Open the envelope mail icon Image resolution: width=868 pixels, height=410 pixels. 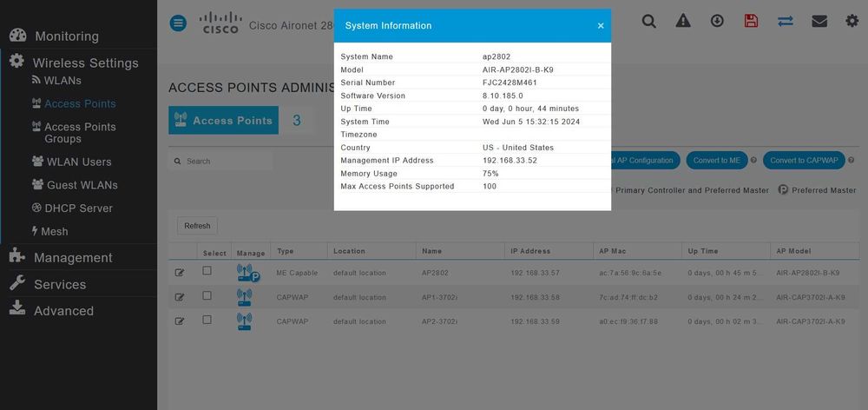[x=819, y=21]
